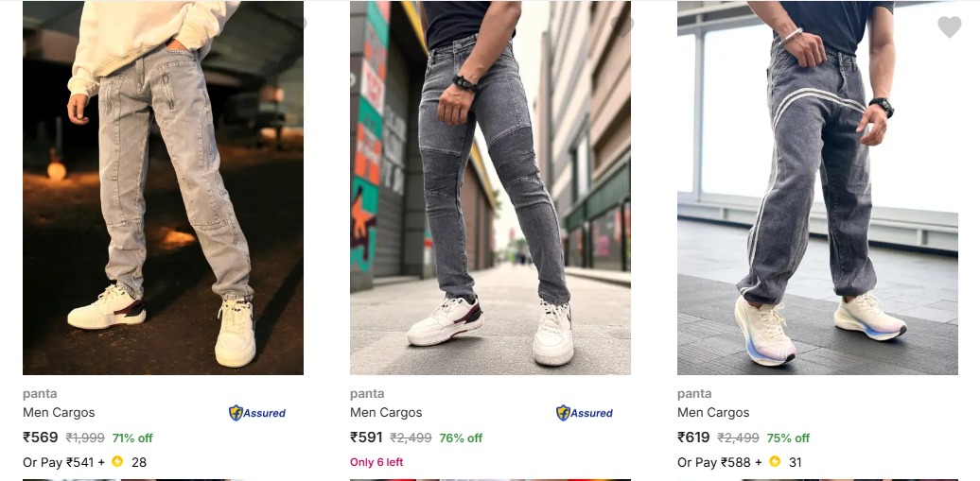Open the light blue jeans product image
The width and height of the screenshot is (980, 481).
pos(163,187)
